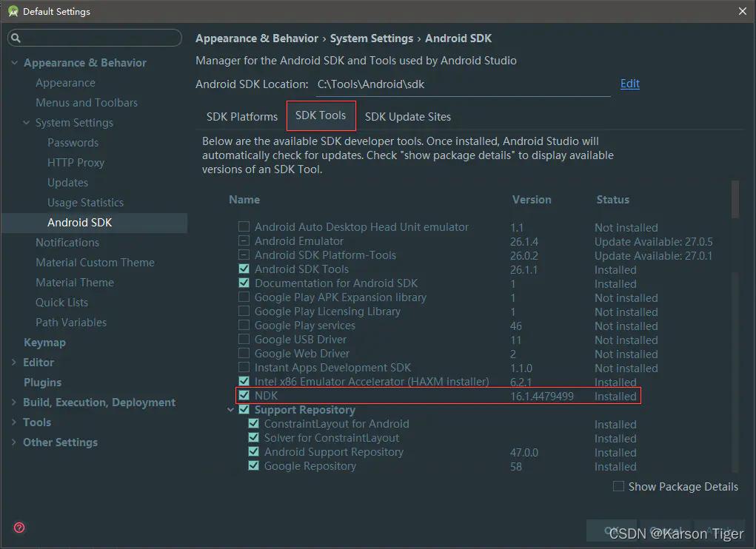This screenshot has height=549, width=756.
Task: Select Menus and Toolbars item
Action: (x=87, y=103)
